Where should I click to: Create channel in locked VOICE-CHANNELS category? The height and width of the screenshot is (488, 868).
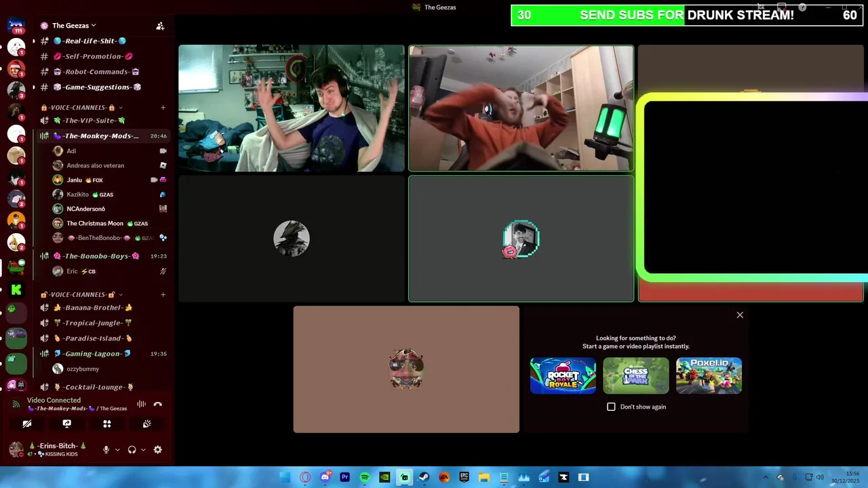(x=163, y=107)
